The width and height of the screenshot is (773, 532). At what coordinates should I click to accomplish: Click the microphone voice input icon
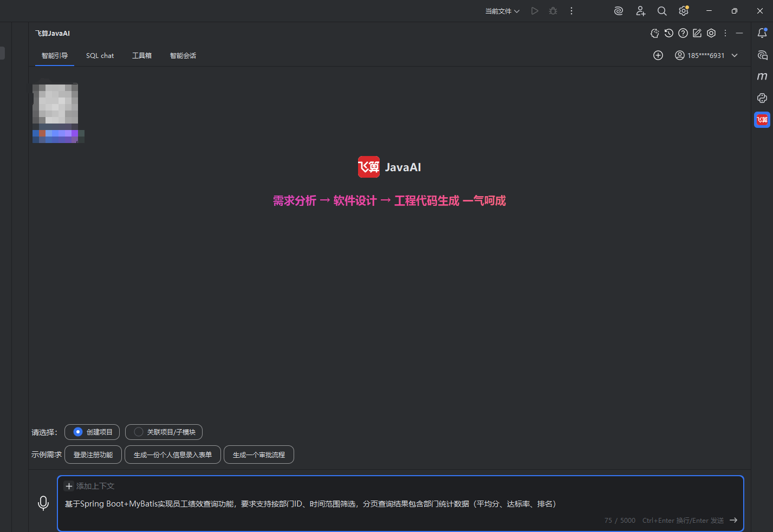[x=43, y=503]
